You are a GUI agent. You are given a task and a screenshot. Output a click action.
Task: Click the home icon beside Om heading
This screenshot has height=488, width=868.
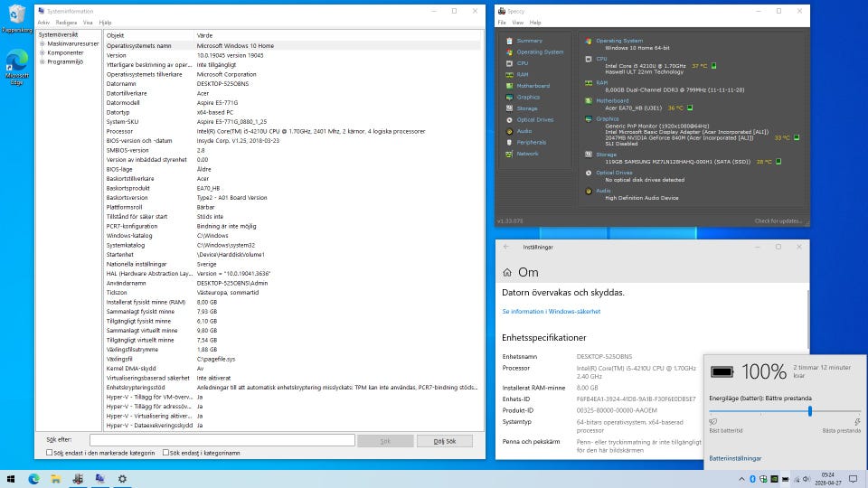click(x=507, y=272)
